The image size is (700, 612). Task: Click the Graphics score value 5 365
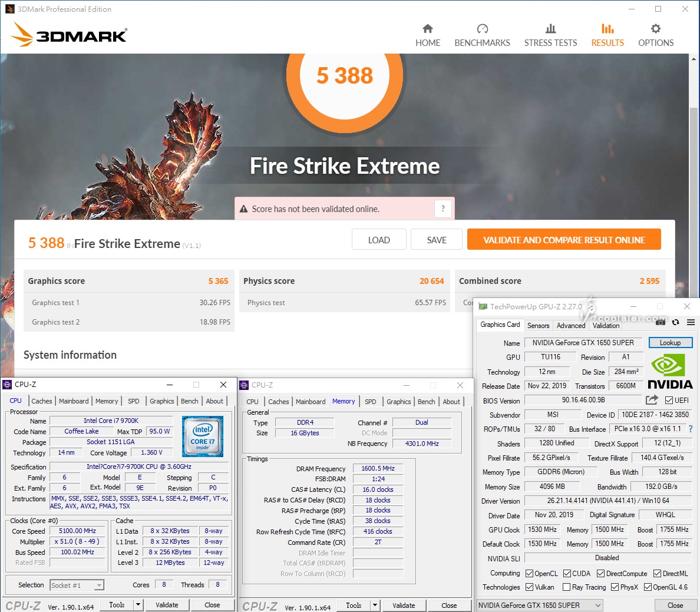point(218,281)
